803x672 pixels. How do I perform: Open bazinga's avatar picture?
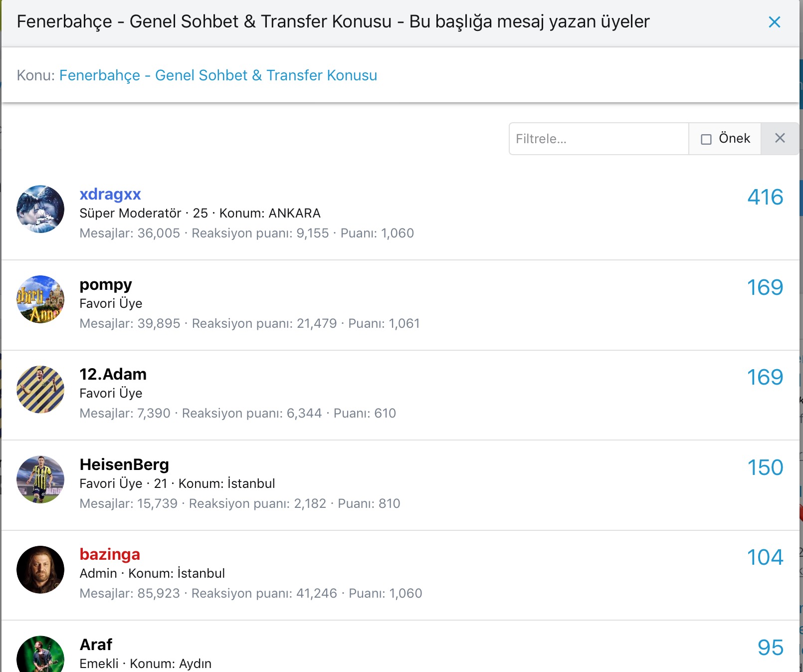[40, 569]
